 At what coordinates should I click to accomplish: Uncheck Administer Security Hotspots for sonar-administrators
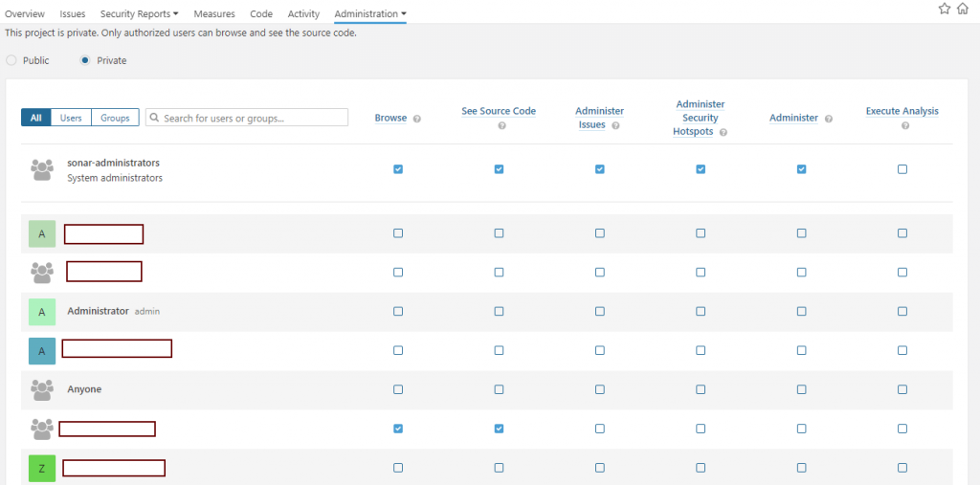[x=701, y=169]
